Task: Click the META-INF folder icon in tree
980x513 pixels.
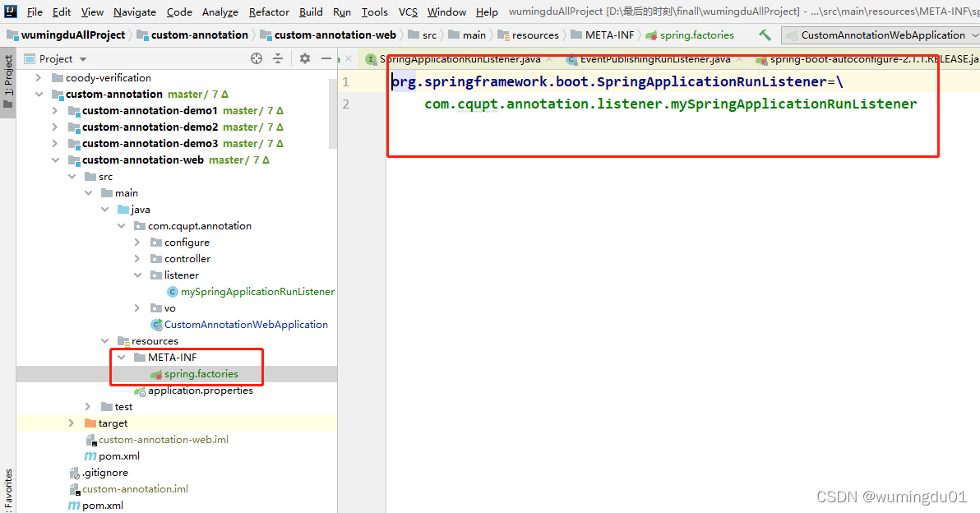Action: [x=140, y=358]
